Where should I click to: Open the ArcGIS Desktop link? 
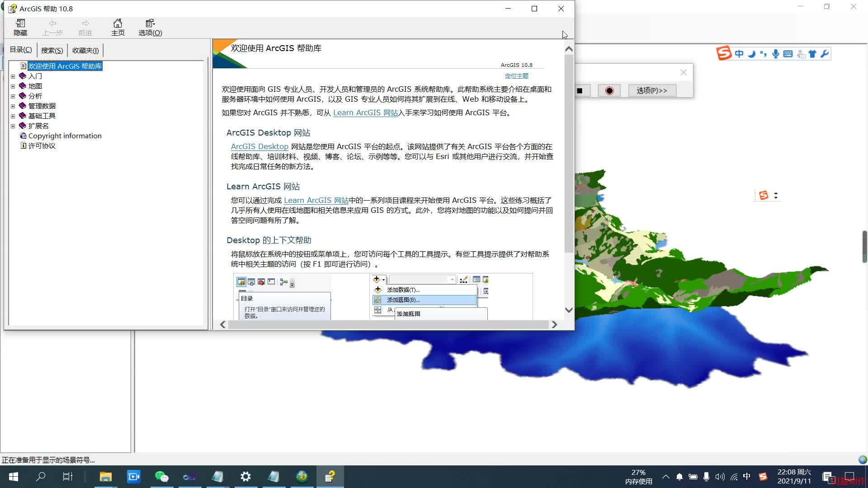point(259,146)
